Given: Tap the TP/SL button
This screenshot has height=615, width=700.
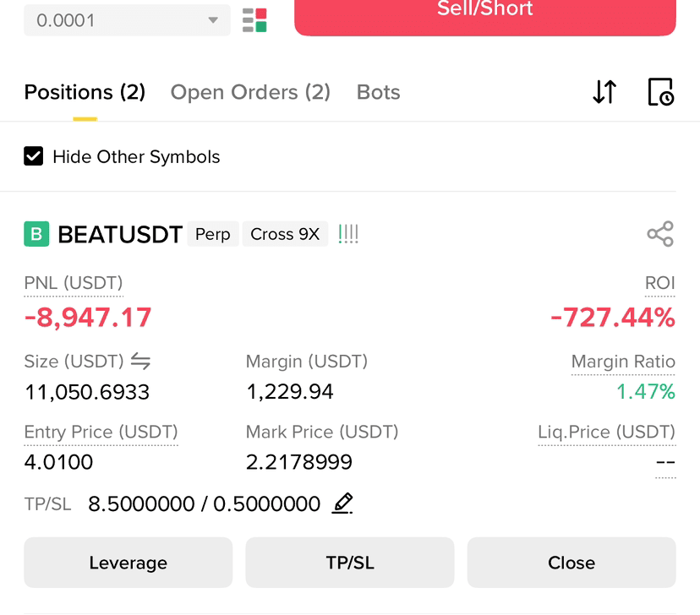Looking at the screenshot, I should (350, 563).
